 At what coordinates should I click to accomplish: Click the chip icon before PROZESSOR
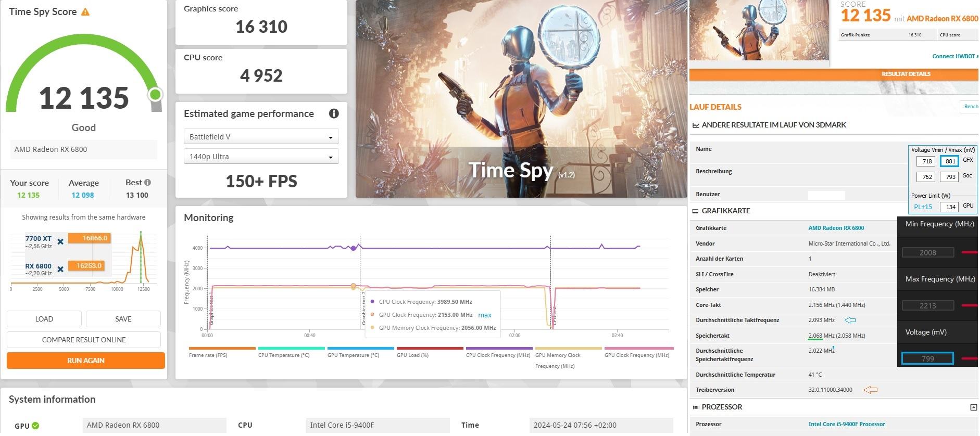point(696,407)
